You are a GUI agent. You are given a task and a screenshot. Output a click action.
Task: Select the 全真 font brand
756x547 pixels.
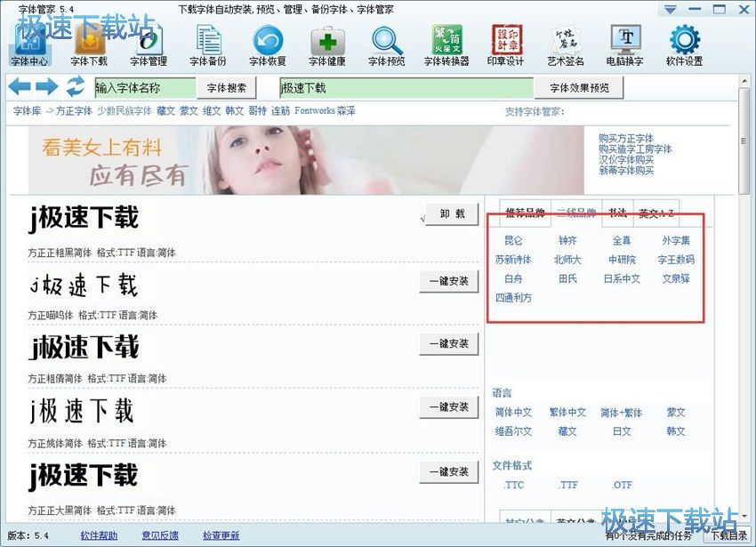622,240
